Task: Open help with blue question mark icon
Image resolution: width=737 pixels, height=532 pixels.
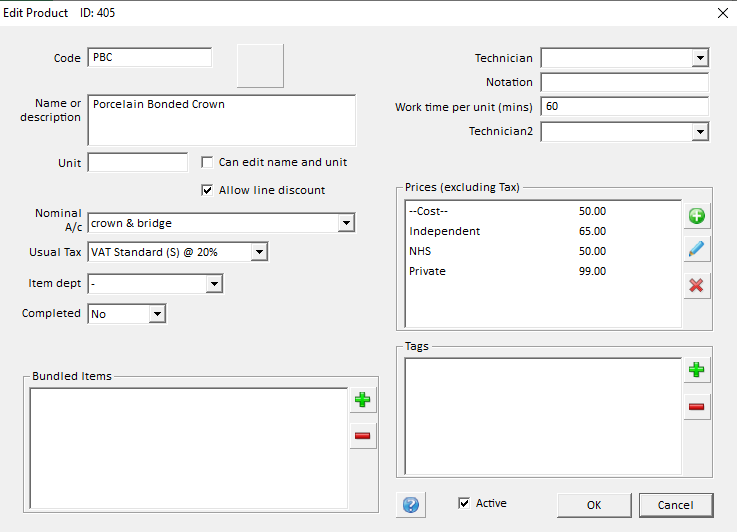Action: 410,505
